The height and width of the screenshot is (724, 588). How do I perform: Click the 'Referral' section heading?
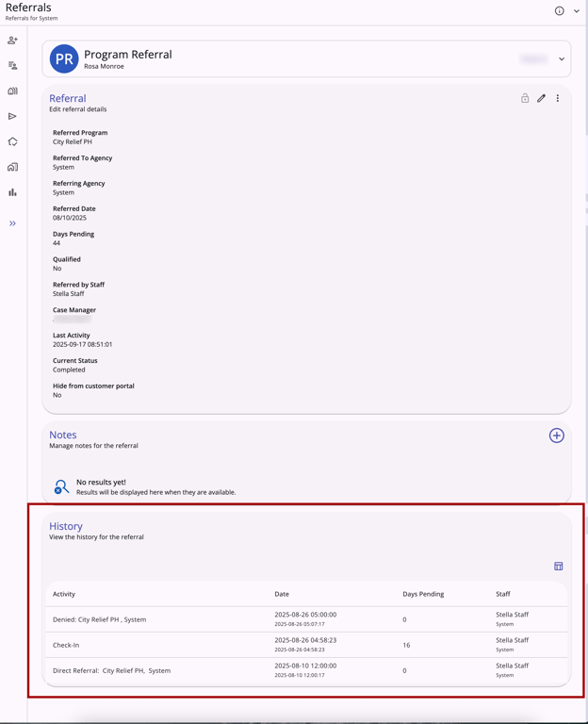68,98
